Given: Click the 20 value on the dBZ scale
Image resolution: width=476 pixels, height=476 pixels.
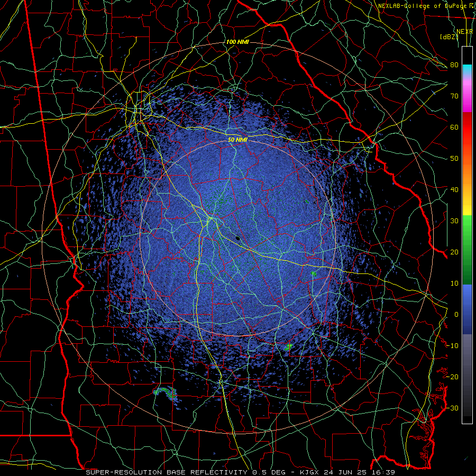Looking at the screenshot, I should pos(454,252).
